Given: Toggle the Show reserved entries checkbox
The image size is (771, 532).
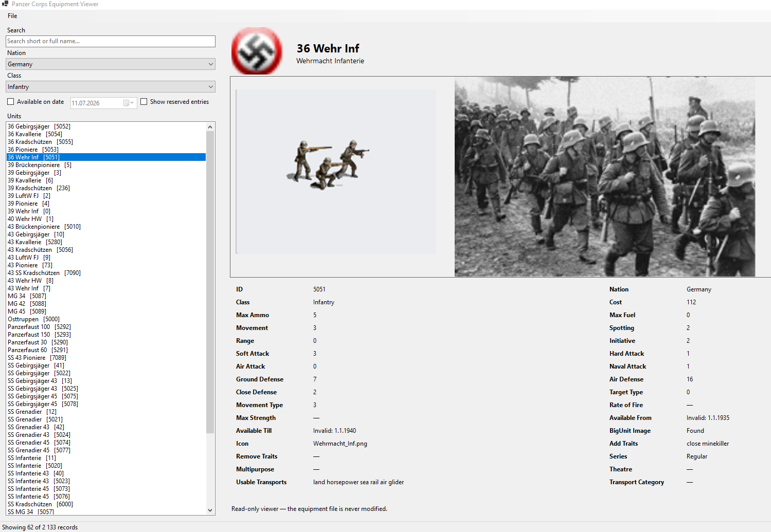Looking at the screenshot, I should [144, 102].
